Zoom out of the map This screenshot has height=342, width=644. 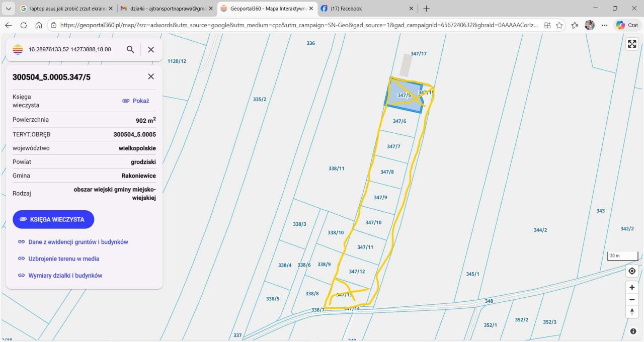click(x=632, y=300)
